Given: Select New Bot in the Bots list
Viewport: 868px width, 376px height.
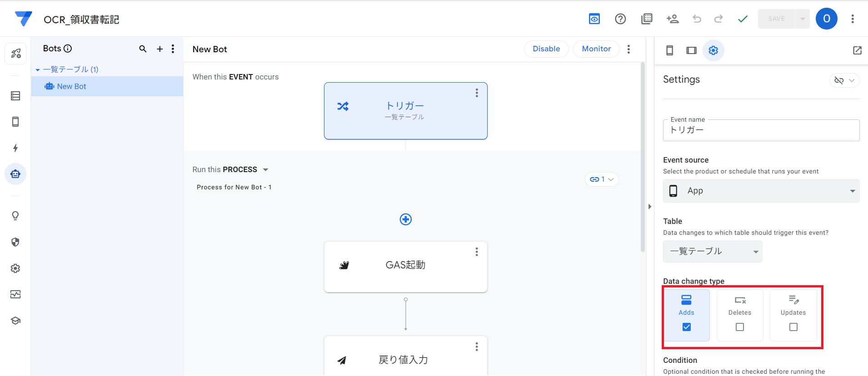Looking at the screenshot, I should click(x=71, y=86).
